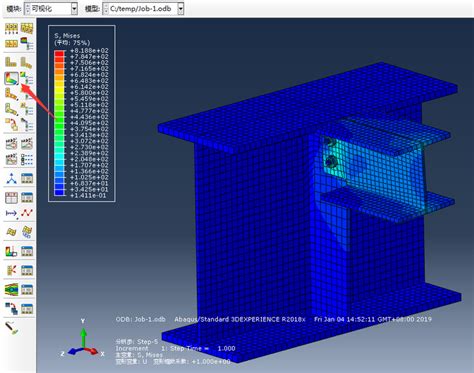
Task: Click the blue copy-arrow tool icon
Action: (x=11, y=308)
